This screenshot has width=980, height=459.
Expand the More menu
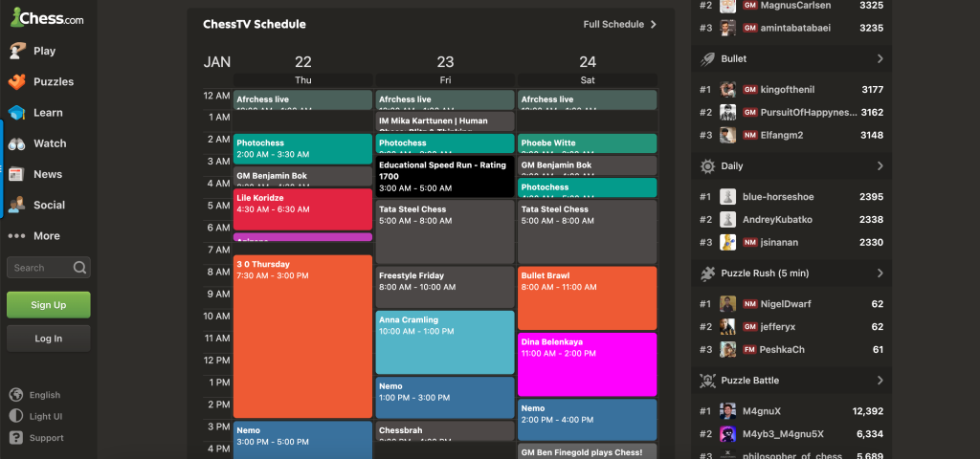tap(34, 236)
